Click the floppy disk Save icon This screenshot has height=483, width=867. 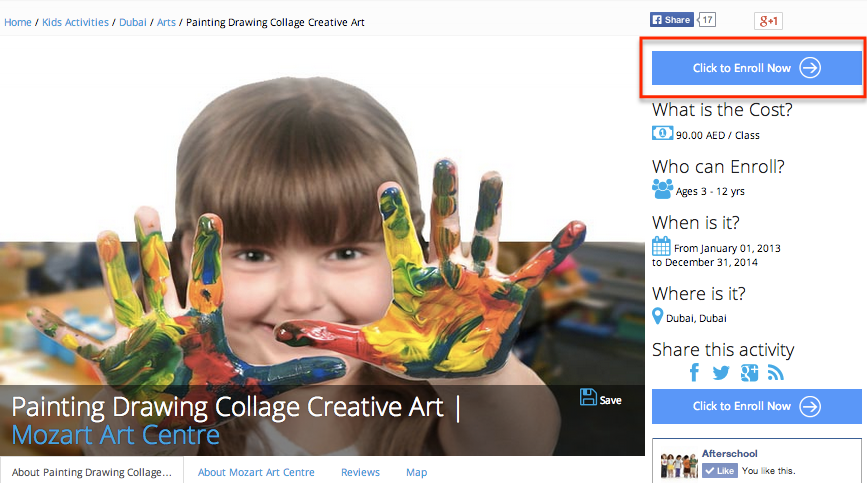pyautogui.click(x=589, y=397)
